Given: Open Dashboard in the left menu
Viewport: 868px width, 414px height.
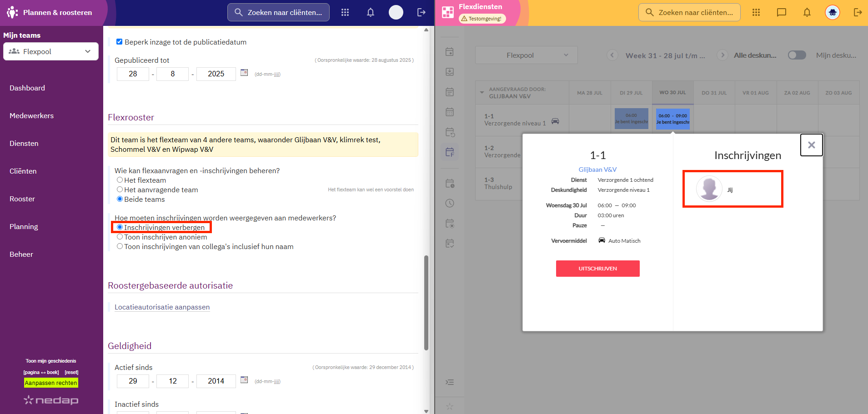Looking at the screenshot, I should coord(27,88).
